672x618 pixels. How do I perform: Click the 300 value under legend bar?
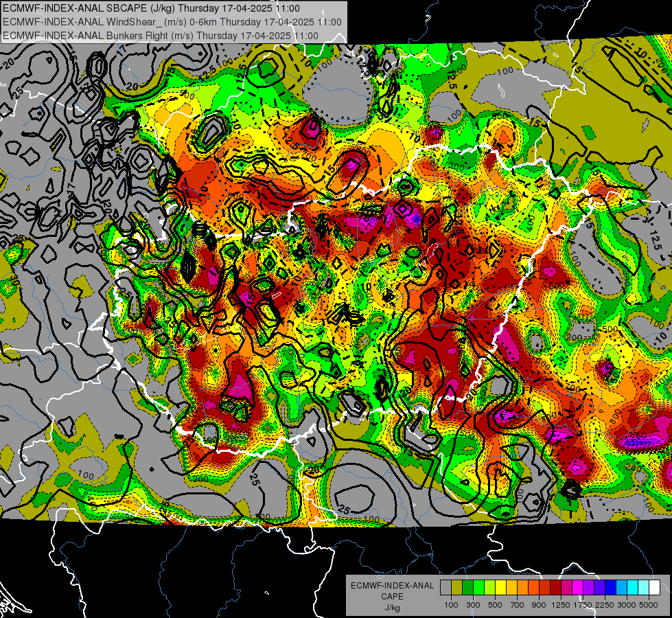(x=473, y=605)
